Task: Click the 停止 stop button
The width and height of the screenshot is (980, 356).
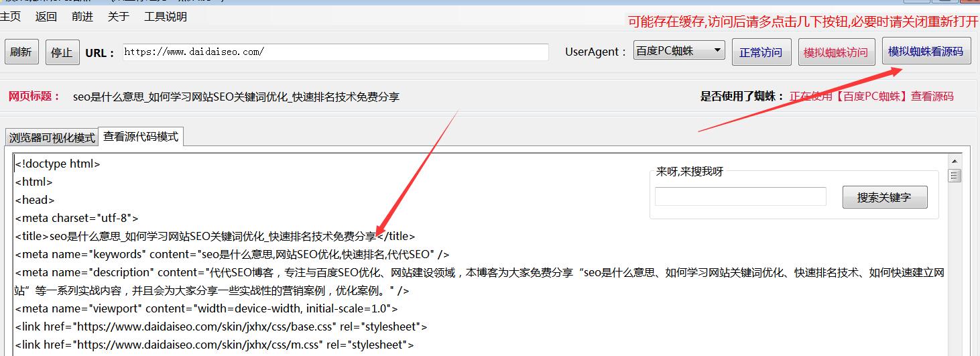Action: (x=62, y=52)
